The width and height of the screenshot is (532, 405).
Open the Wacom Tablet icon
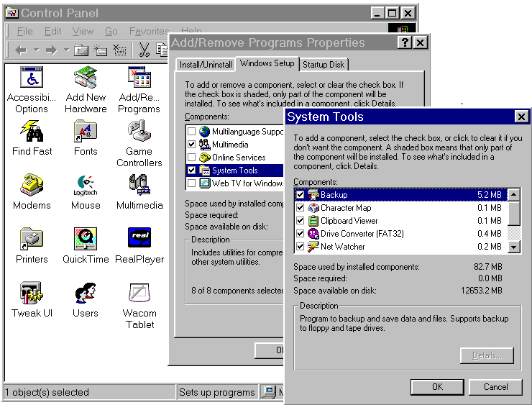point(139,294)
